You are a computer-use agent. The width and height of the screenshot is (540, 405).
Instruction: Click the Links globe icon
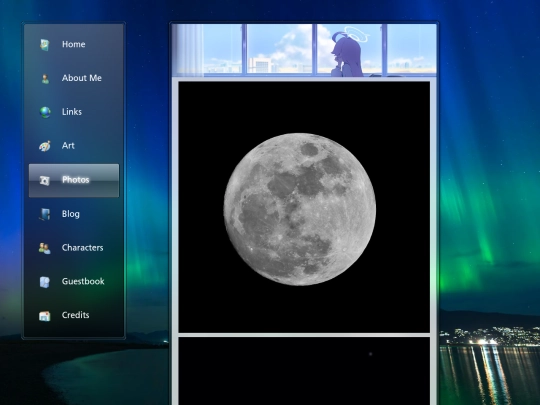click(45, 112)
